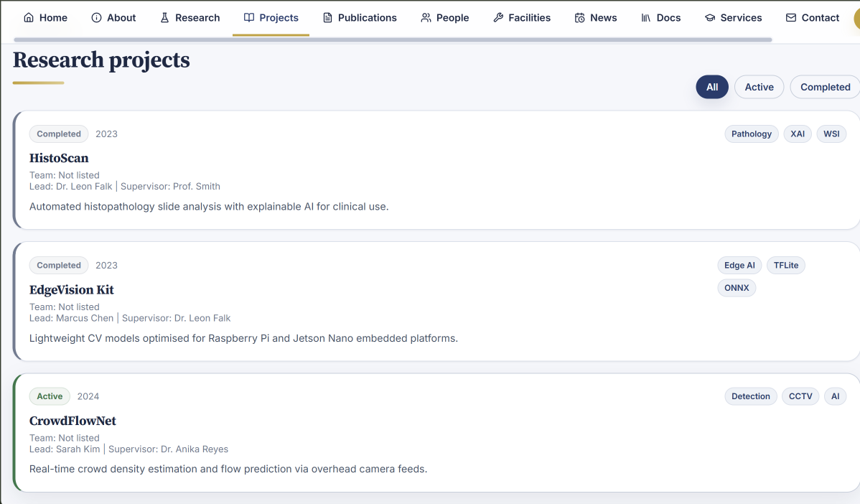Navigate to the People label

pos(452,17)
